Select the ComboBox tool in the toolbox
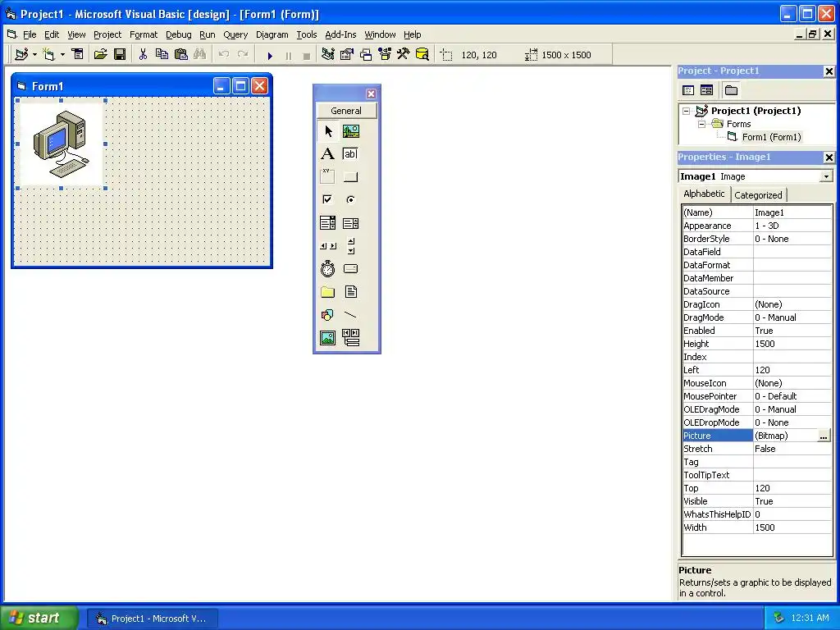Image resolution: width=840 pixels, height=630 pixels. click(x=328, y=223)
